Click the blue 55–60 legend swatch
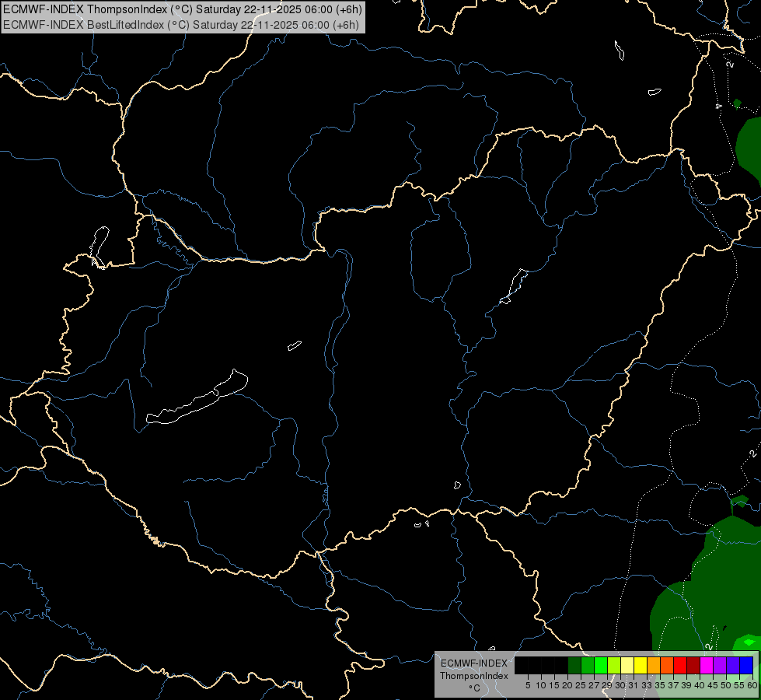Image resolution: width=761 pixels, height=700 pixels. click(x=746, y=666)
